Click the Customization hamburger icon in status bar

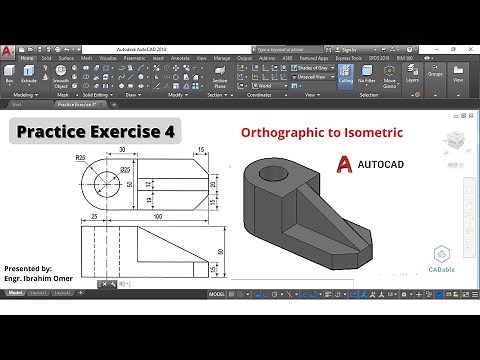pos(475,294)
